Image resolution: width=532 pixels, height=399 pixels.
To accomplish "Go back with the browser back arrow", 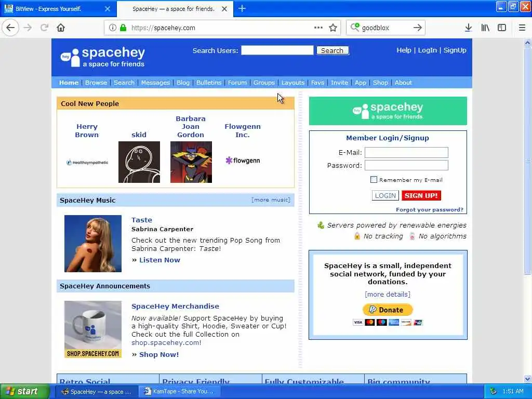I will pos(10,28).
